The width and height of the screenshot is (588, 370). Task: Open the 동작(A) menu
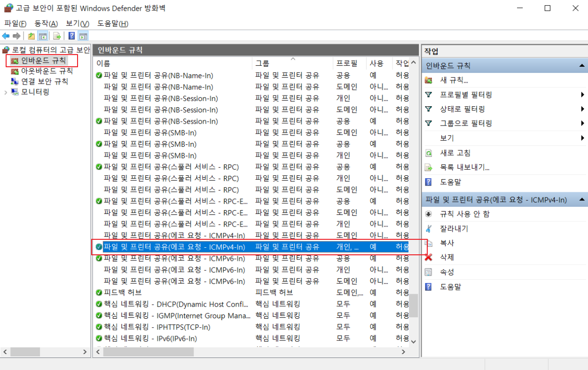(46, 24)
